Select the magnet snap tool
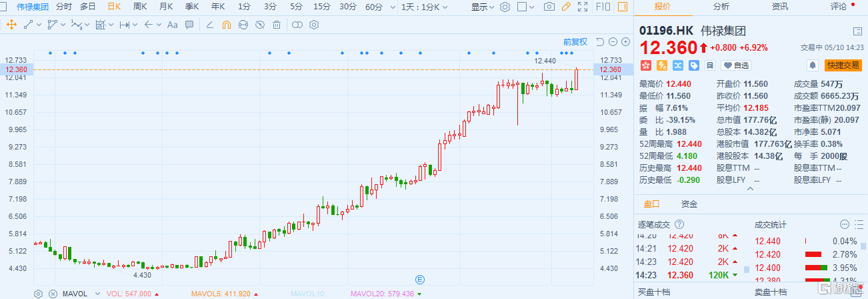The image size is (868, 299). tap(226, 25)
